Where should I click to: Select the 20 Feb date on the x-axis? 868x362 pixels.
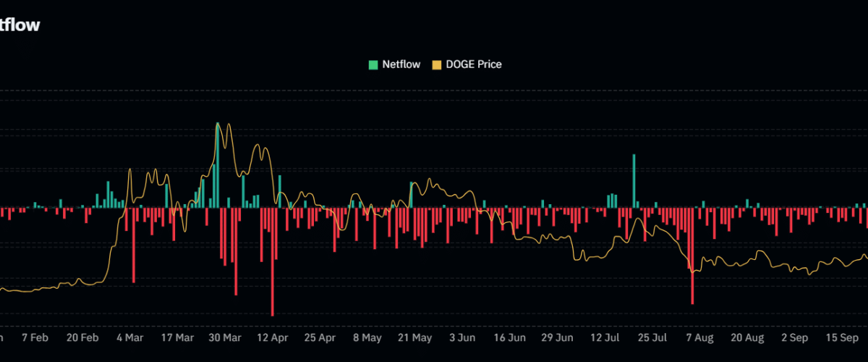click(82, 338)
